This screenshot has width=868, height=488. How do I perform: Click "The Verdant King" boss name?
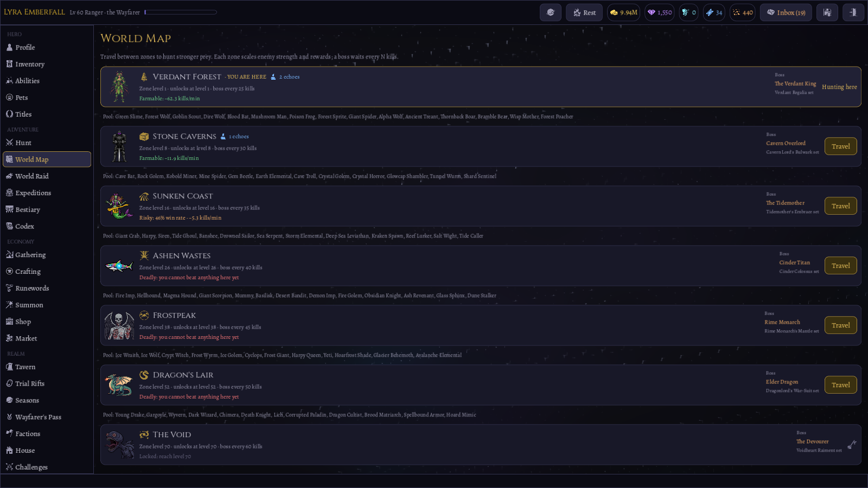tap(795, 84)
